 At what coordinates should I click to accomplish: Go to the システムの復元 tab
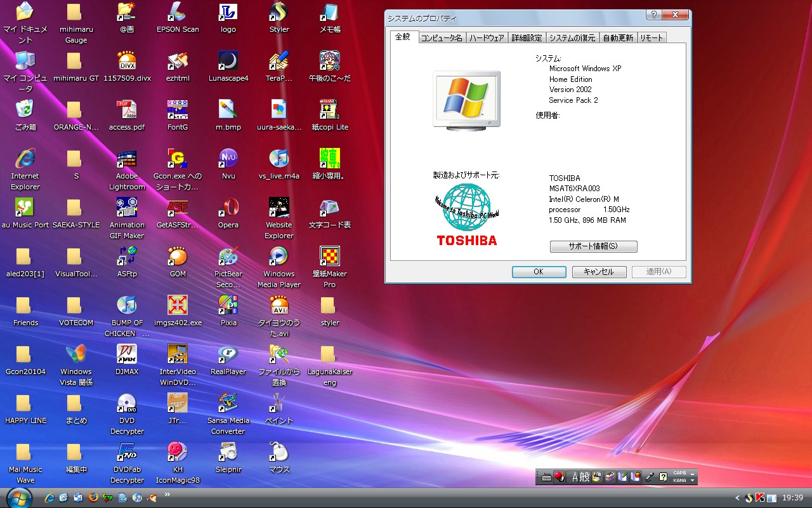tap(572, 38)
